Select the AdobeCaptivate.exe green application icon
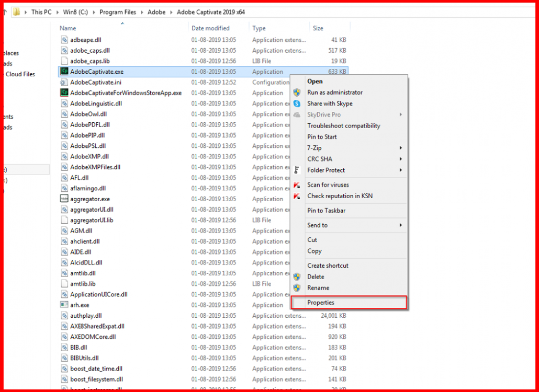Image resolution: width=539 pixels, height=392 pixels. pos(64,72)
